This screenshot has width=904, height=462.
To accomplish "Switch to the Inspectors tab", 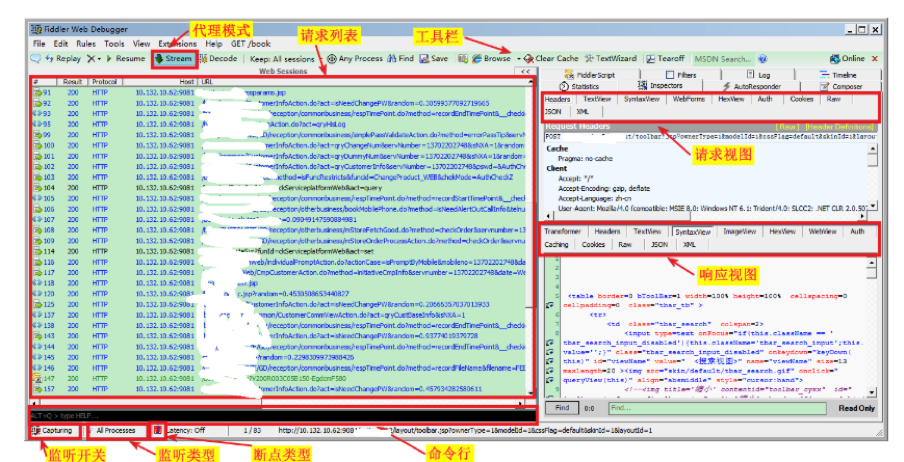I will pyautogui.click(x=660, y=86).
